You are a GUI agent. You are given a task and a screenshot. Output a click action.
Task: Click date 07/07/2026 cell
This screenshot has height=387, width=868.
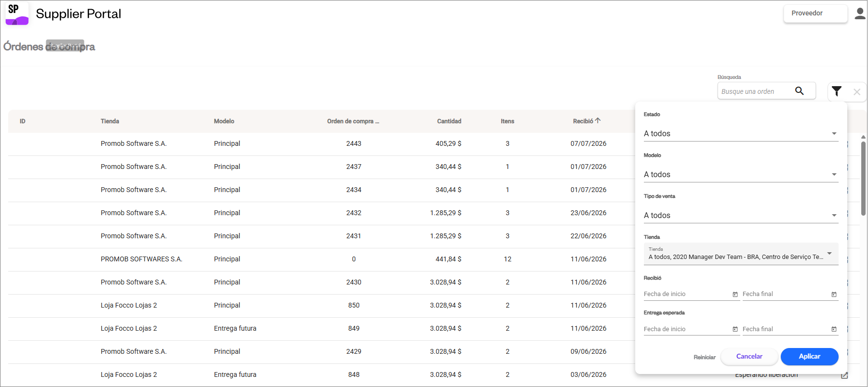tap(588, 143)
